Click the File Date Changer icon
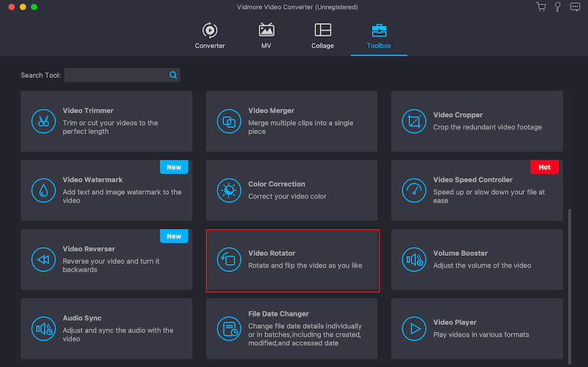Screen dimensions: 588x367 [229, 328]
